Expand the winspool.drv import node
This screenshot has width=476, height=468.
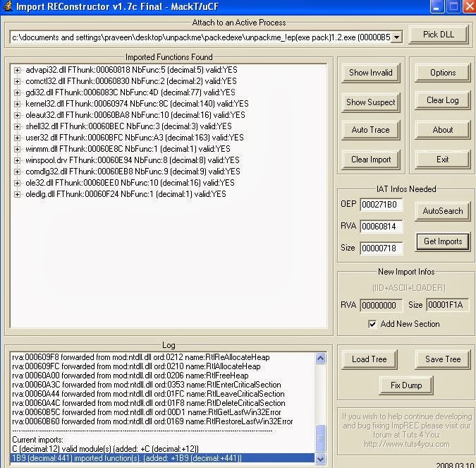pos(18,160)
